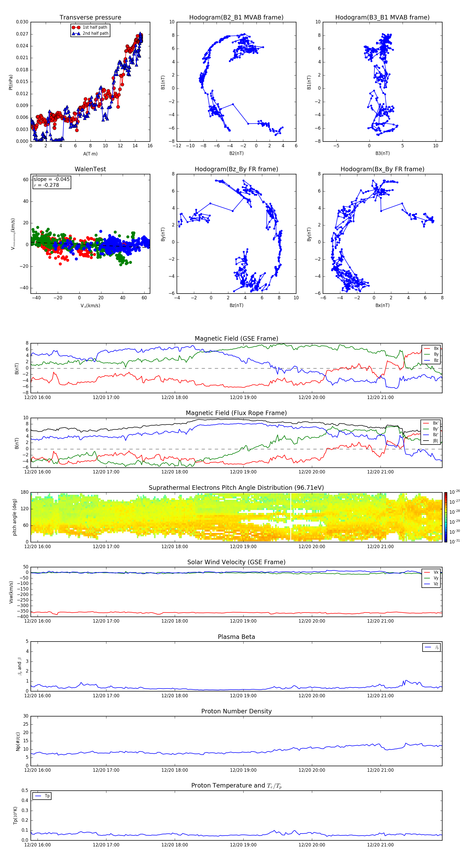Click the 'Transverse pressure' plot title
The height and width of the screenshot is (868, 473).
[90, 18]
